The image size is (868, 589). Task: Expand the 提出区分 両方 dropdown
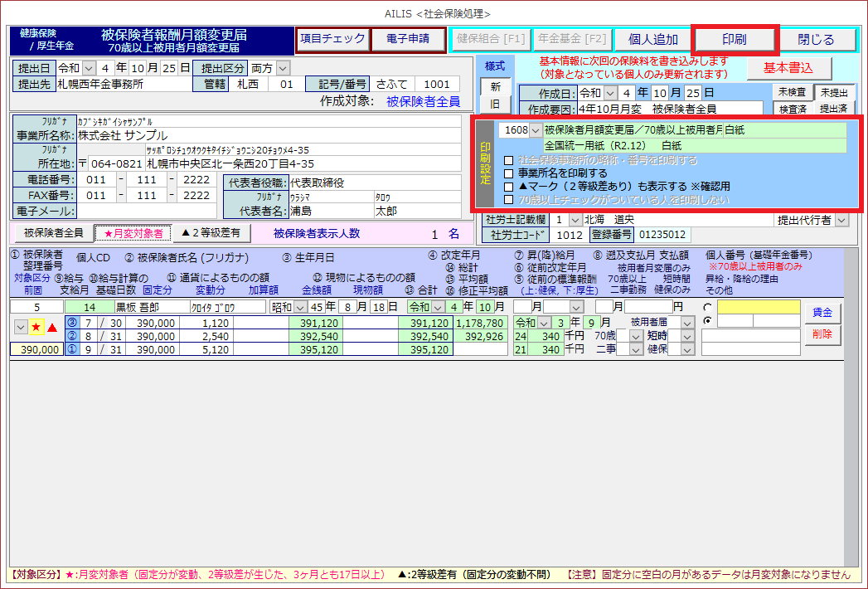(284, 67)
